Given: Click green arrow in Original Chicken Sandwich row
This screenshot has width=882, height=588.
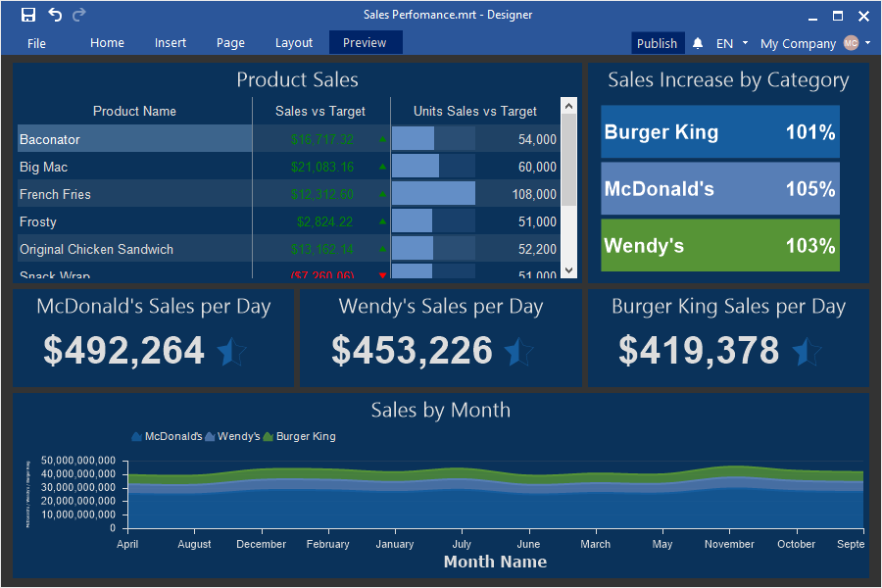Looking at the screenshot, I should (382, 249).
